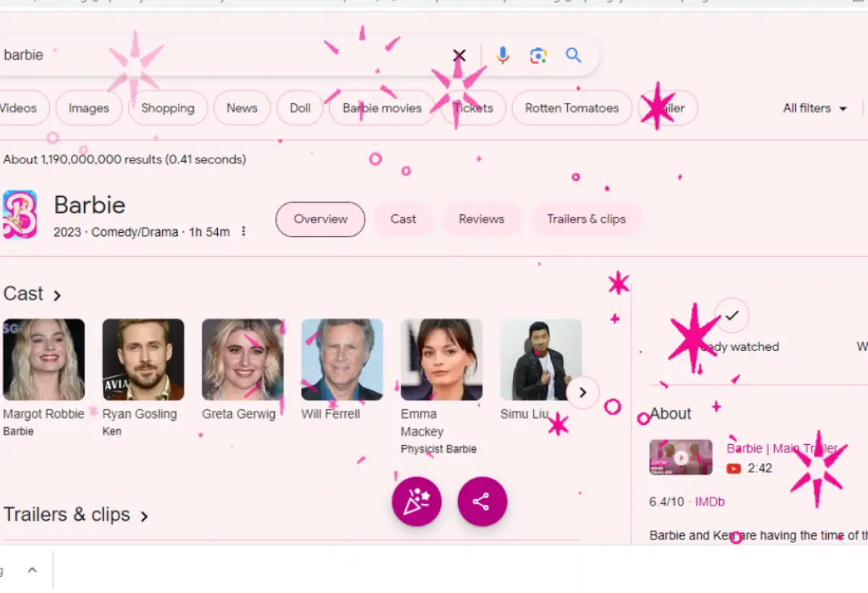Open the share icon in the floating pink button

(482, 501)
